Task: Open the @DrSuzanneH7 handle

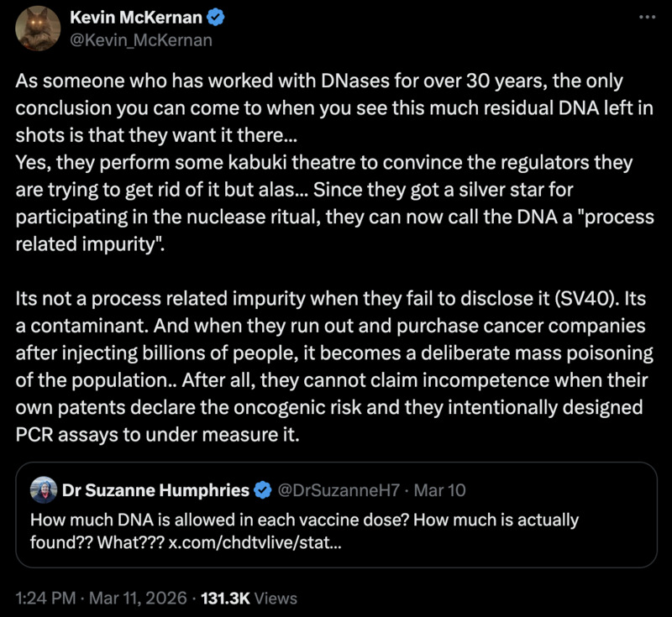Action: pos(334,489)
